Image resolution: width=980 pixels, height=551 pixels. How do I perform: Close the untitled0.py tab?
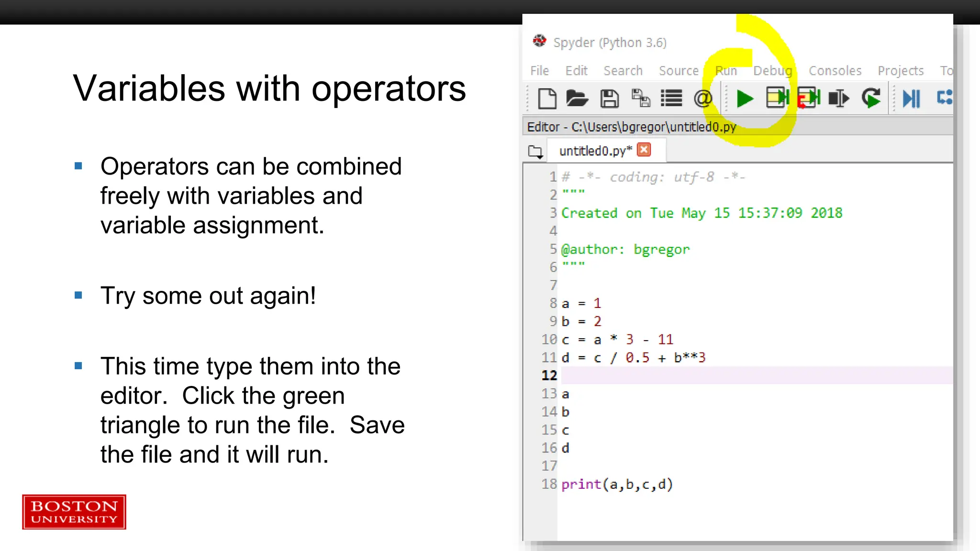click(644, 150)
